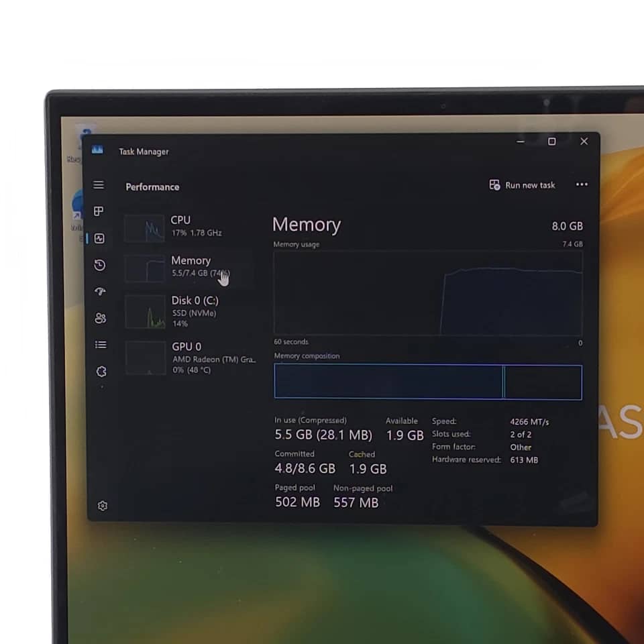Viewport: 644px width, 644px height.
Task: Click the Available 1.9 GB value
Action: [x=405, y=435]
